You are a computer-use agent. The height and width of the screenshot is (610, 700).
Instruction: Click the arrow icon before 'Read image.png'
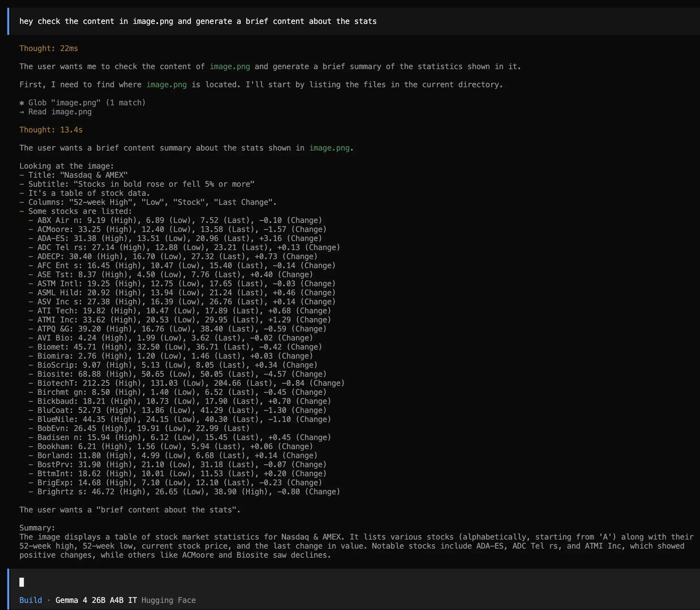(x=22, y=112)
